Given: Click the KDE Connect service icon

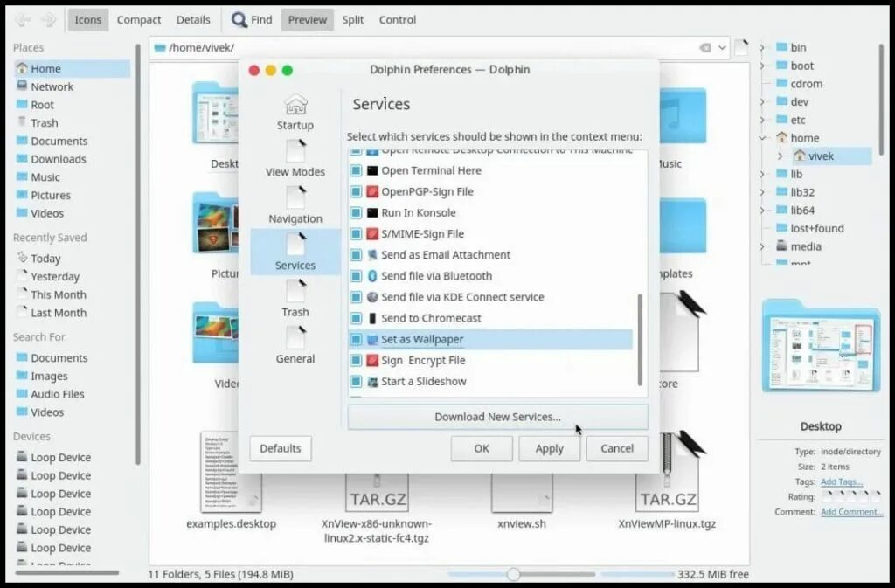Looking at the screenshot, I should click(372, 297).
